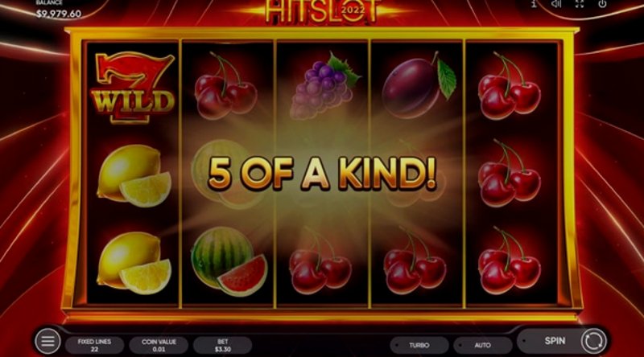This screenshot has height=357, width=644.
Task: Click the 7 Wild symbol
Action: (133, 88)
